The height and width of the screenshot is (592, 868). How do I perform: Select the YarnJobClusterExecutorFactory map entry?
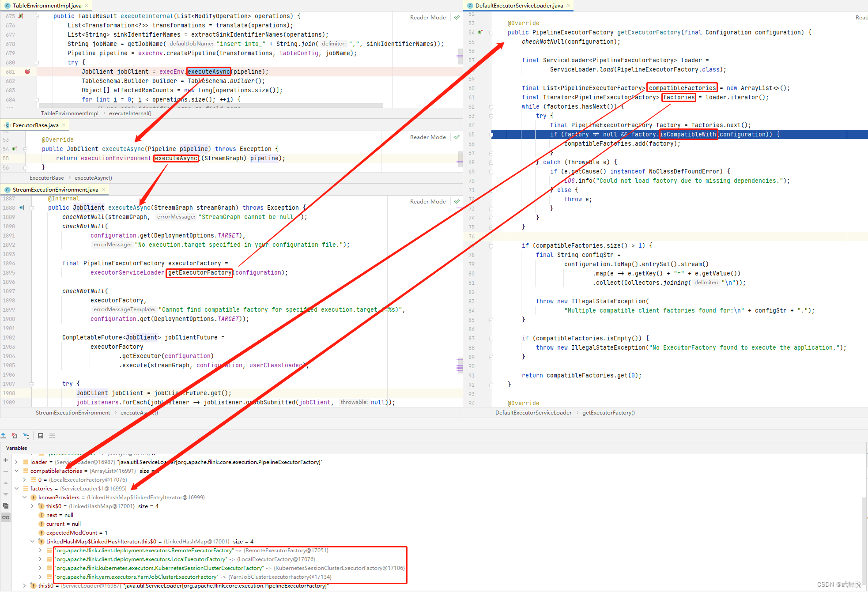pos(136,577)
